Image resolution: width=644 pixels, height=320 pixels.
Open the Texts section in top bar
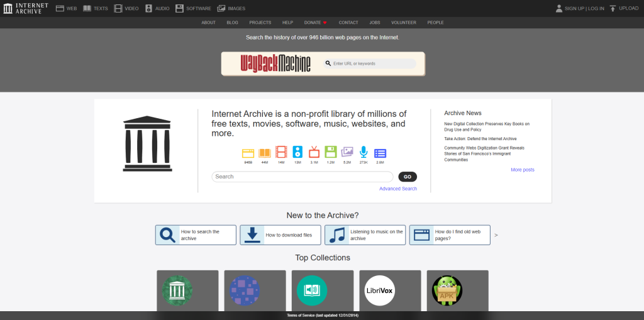pyautogui.click(x=96, y=8)
